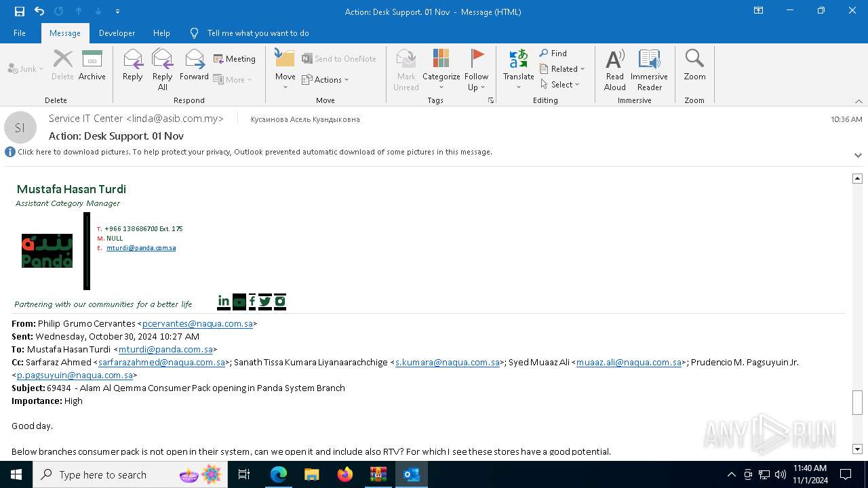
Task: Click here to download pictures info bar
Action: pyautogui.click(x=255, y=152)
